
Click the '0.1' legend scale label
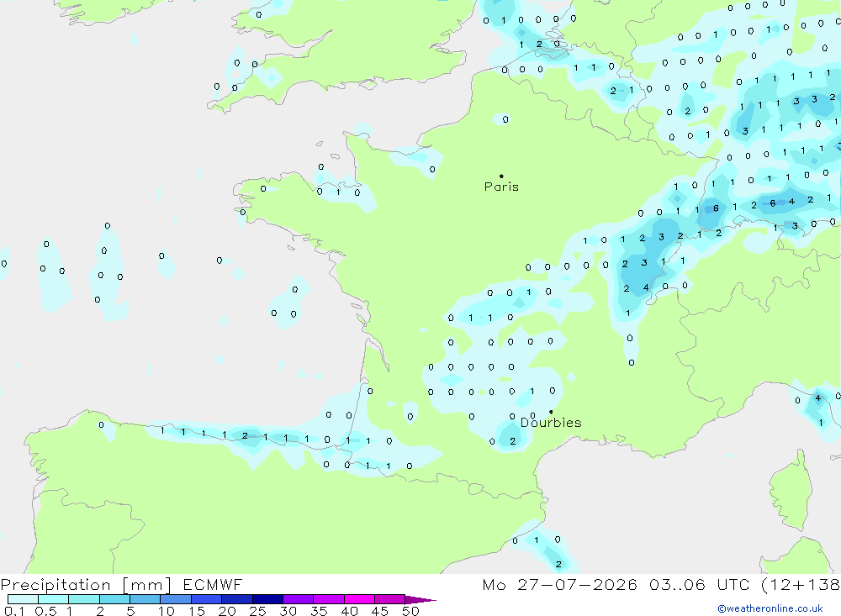[x=14, y=611]
